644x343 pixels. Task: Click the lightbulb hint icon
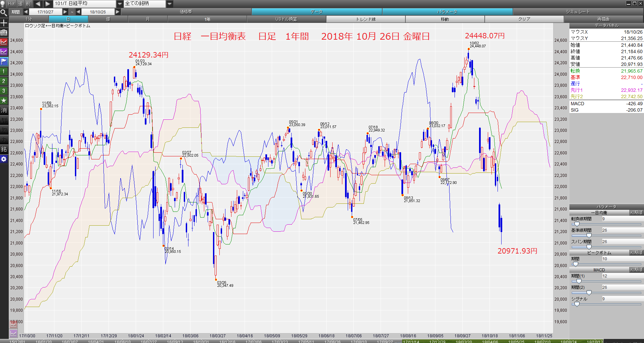click(3, 4)
